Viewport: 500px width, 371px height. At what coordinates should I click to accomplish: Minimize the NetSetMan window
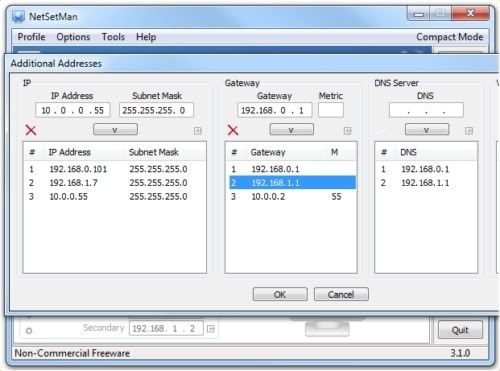click(x=419, y=14)
